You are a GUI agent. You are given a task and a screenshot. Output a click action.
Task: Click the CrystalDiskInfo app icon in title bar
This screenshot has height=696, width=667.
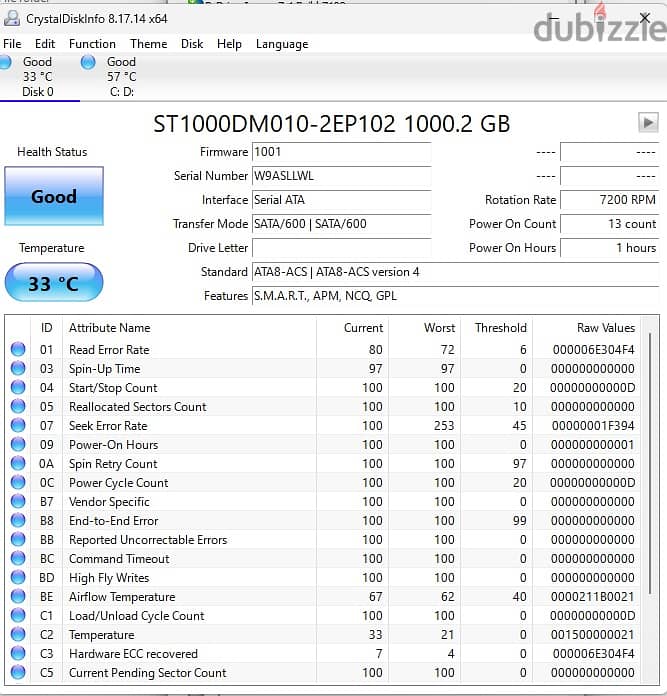(12, 19)
